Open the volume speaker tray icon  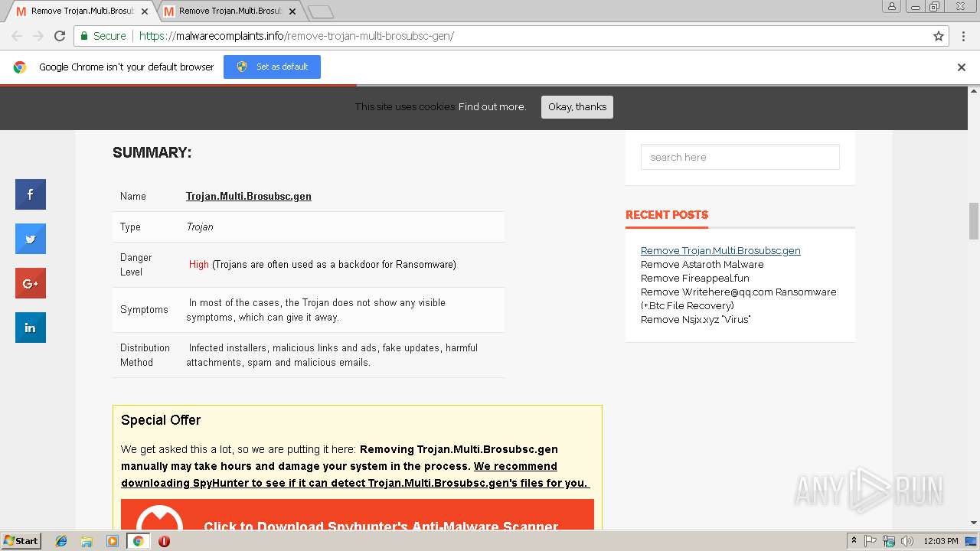[907, 541]
